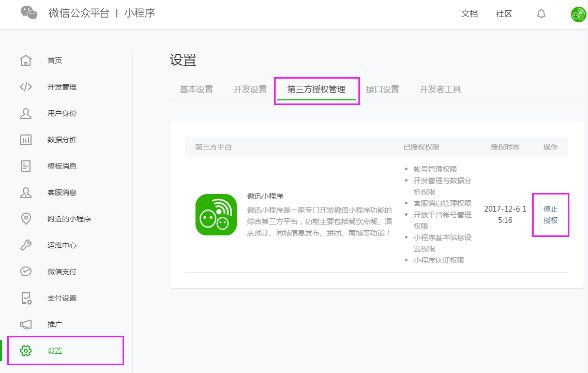The height and width of the screenshot is (373, 588).
Task: Switch to the 开发者工具 tab
Action: pos(440,89)
